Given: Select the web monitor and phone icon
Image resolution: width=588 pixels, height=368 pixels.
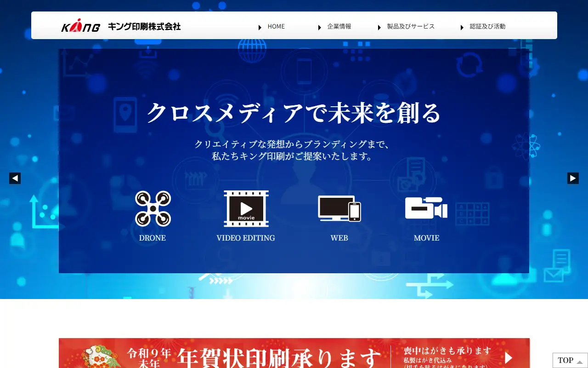Looking at the screenshot, I should coord(339,208).
